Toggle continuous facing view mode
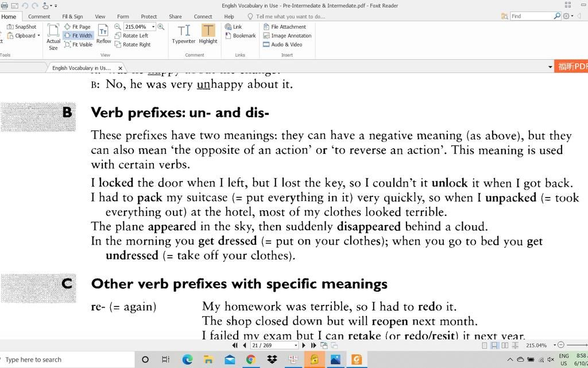588x368 pixels. (x=516, y=345)
